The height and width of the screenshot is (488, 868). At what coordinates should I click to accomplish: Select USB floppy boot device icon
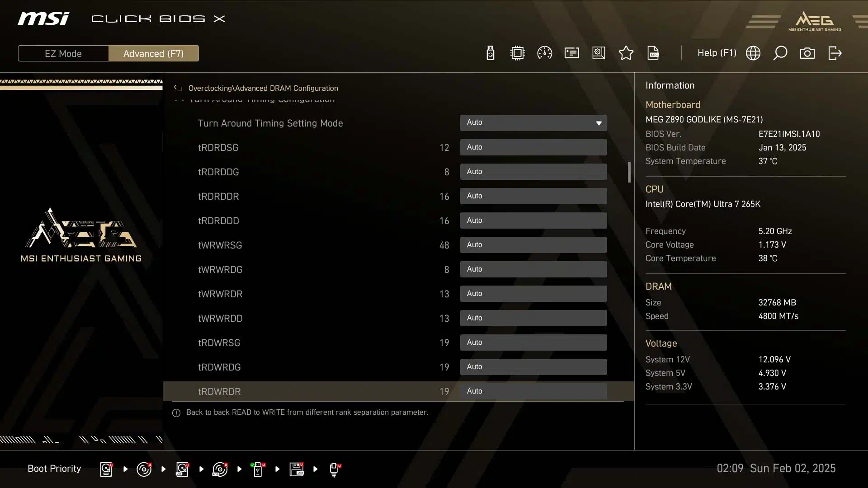tap(297, 469)
